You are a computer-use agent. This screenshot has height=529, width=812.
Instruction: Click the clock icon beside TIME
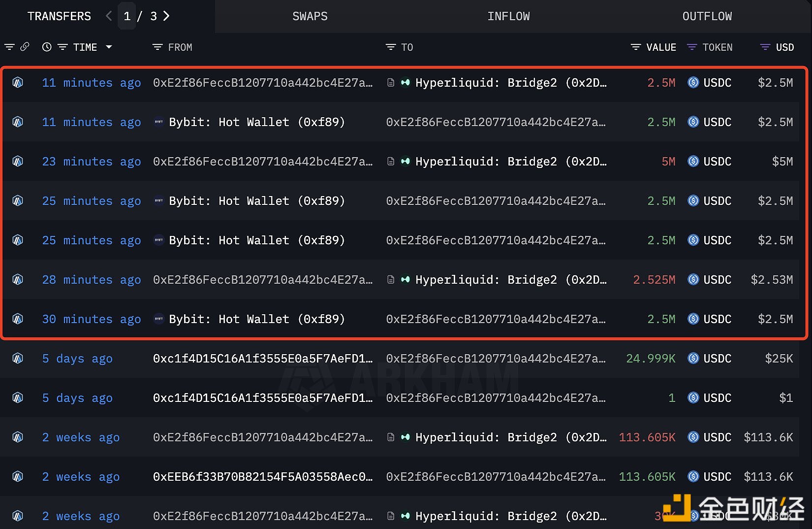(47, 47)
